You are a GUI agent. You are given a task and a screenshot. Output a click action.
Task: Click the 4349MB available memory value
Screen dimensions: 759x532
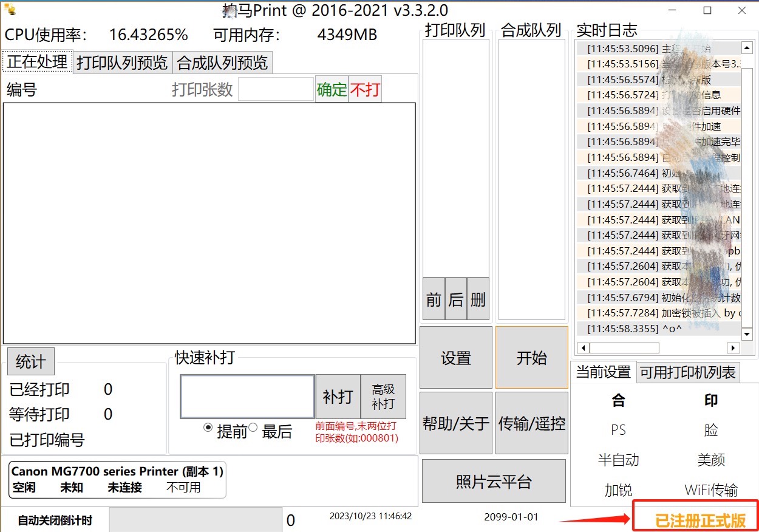tap(347, 35)
